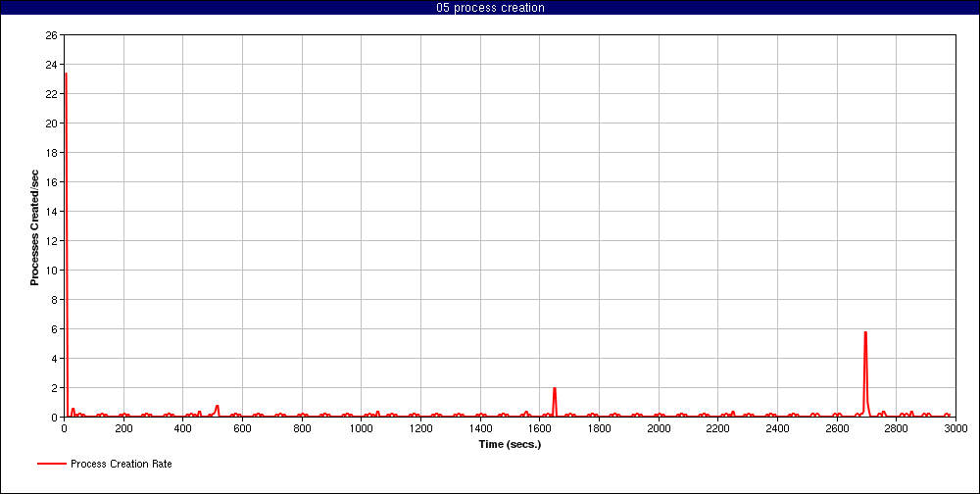
Task: Select the 12 y-axis tick label
Action: point(51,241)
